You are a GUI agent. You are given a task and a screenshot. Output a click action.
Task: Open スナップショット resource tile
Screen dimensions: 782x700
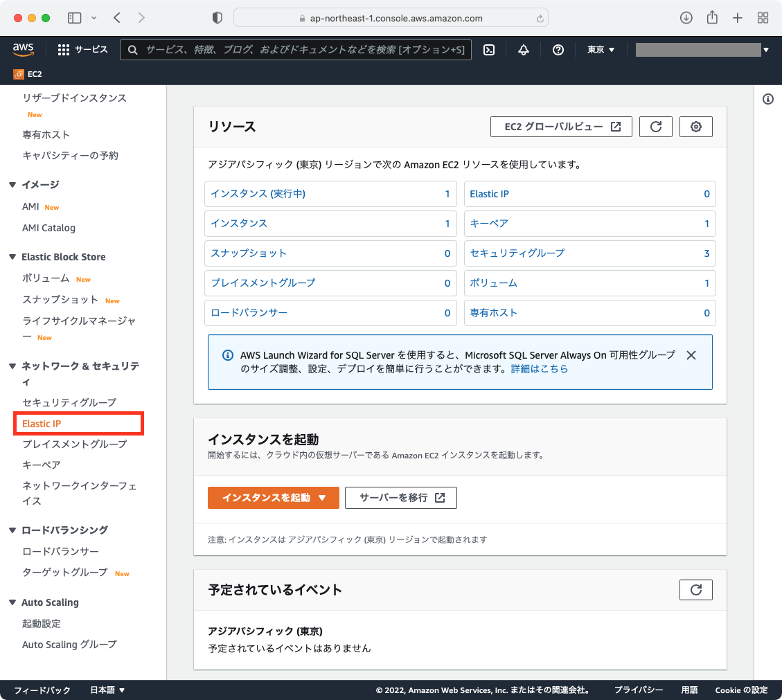click(x=330, y=253)
